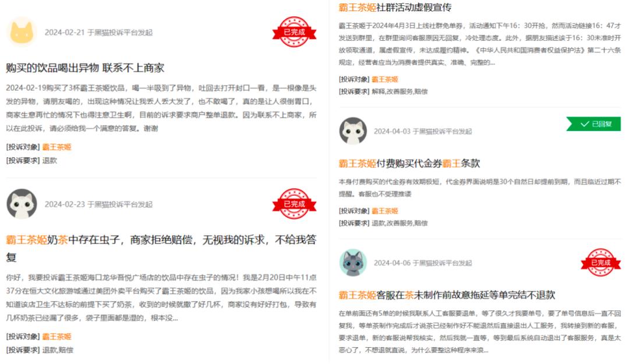Open complaint titled 购买的饮品喝出异物 联系不上商家
Screen dimensions: 629x364
(85, 68)
